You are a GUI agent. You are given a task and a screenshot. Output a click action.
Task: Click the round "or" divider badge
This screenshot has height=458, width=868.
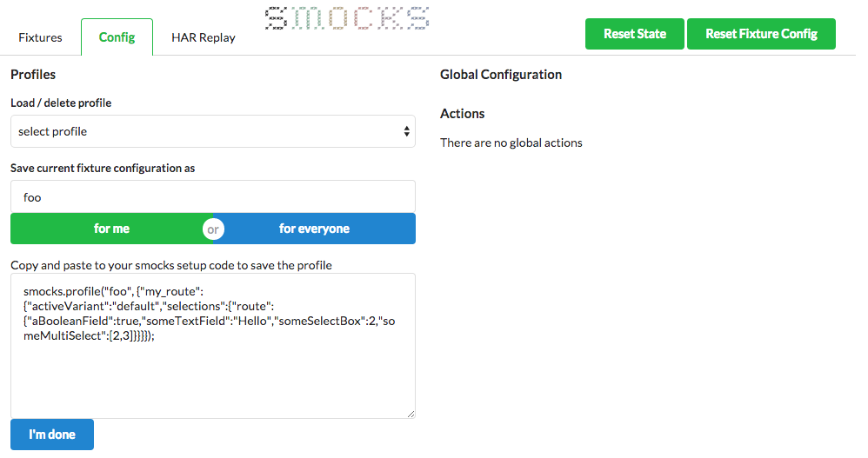point(213,229)
